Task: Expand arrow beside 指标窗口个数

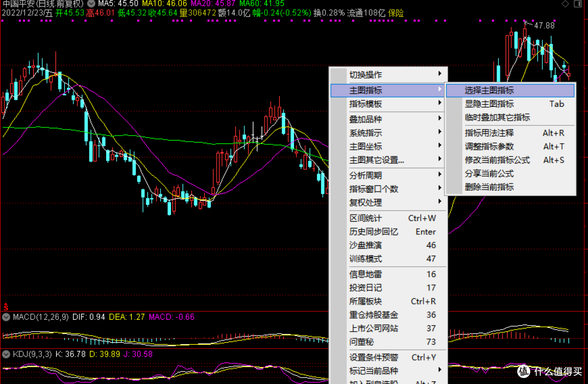Action: pyautogui.click(x=440, y=187)
